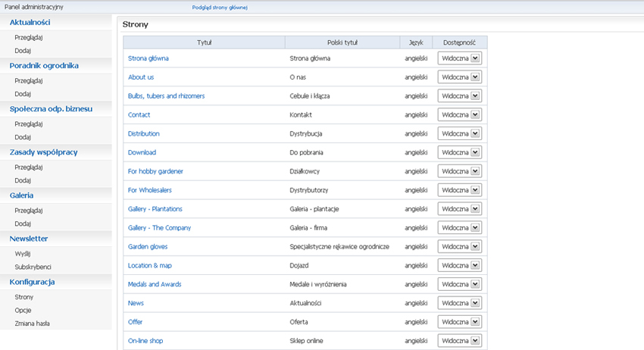Open dropdown for On-line shop row

click(x=460, y=341)
